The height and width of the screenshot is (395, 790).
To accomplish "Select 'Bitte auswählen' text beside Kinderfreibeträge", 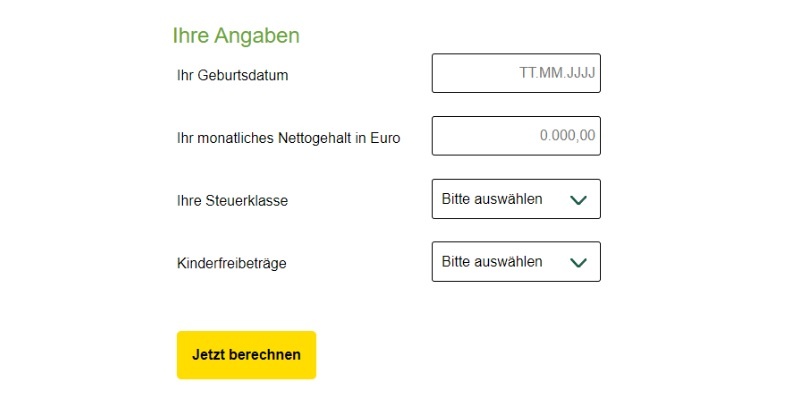I will [492, 261].
